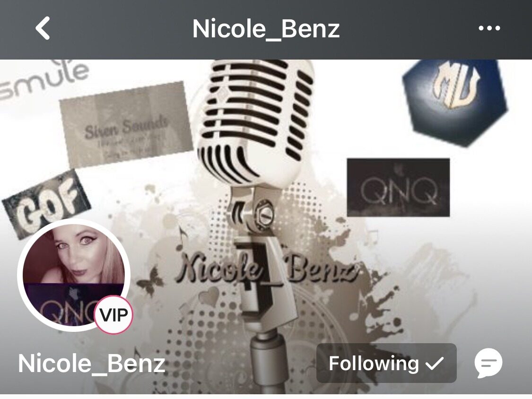Tap the Siren Sounds badge image
532x399 pixels.
coord(125,124)
